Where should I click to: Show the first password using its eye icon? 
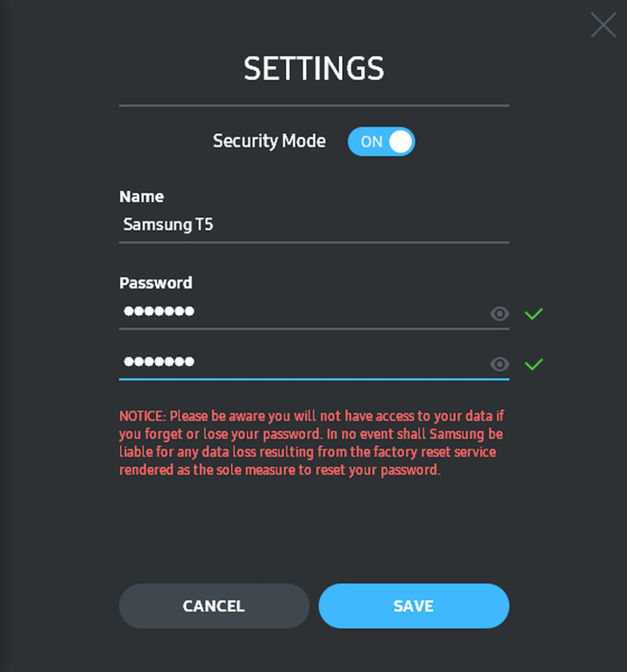click(x=500, y=314)
